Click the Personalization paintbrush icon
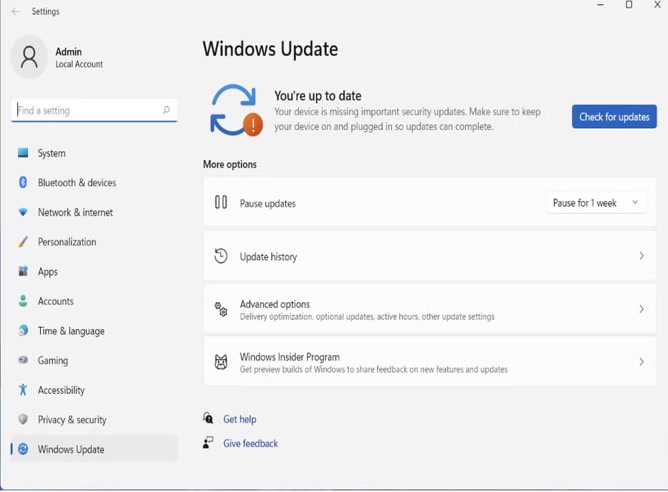Screen dimensions: 668x492 pos(23,242)
